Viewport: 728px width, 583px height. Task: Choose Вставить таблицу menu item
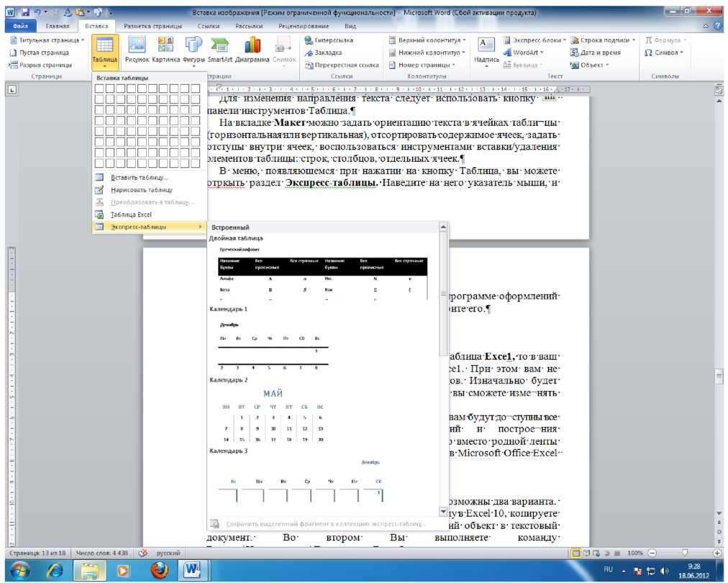[x=150, y=178]
